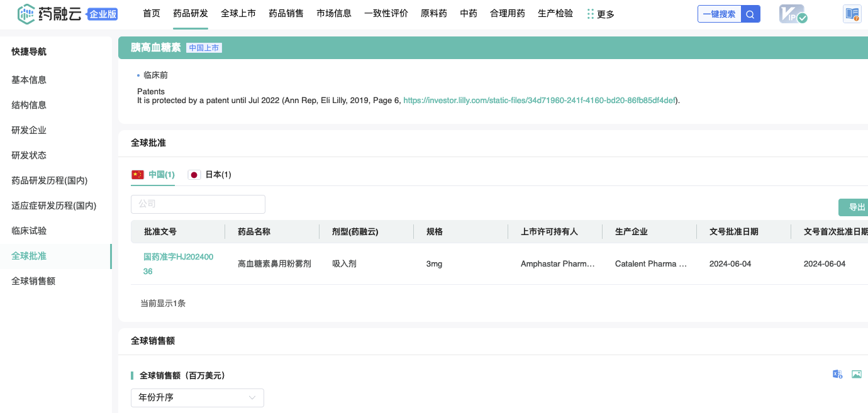Open 一致性评价 in top navigation

(x=386, y=13)
